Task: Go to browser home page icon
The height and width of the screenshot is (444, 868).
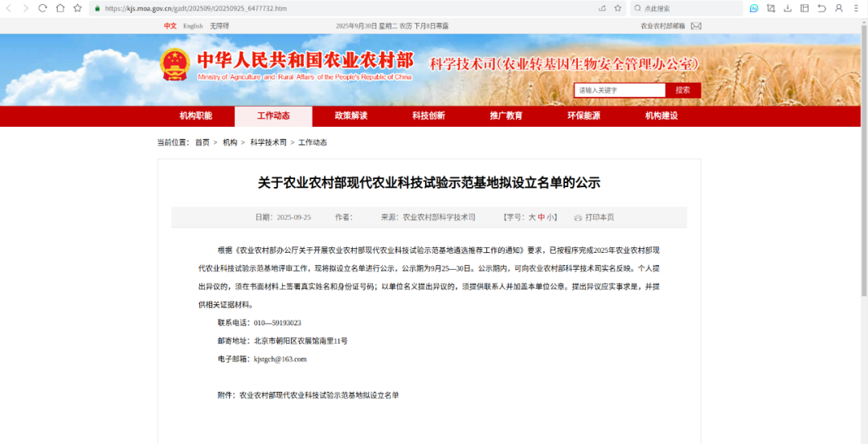Action: tap(59, 8)
